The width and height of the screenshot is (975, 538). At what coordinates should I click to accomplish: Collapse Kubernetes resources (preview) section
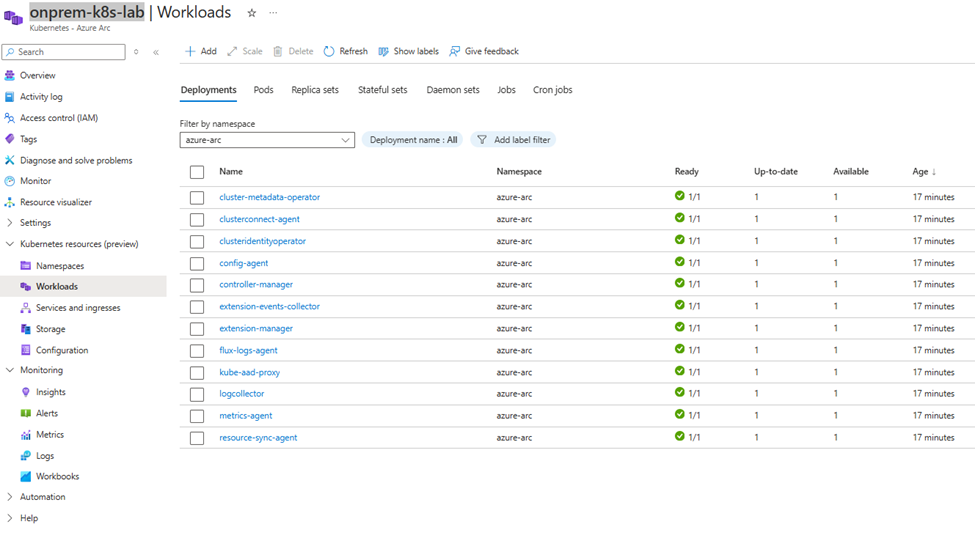[x=9, y=244]
